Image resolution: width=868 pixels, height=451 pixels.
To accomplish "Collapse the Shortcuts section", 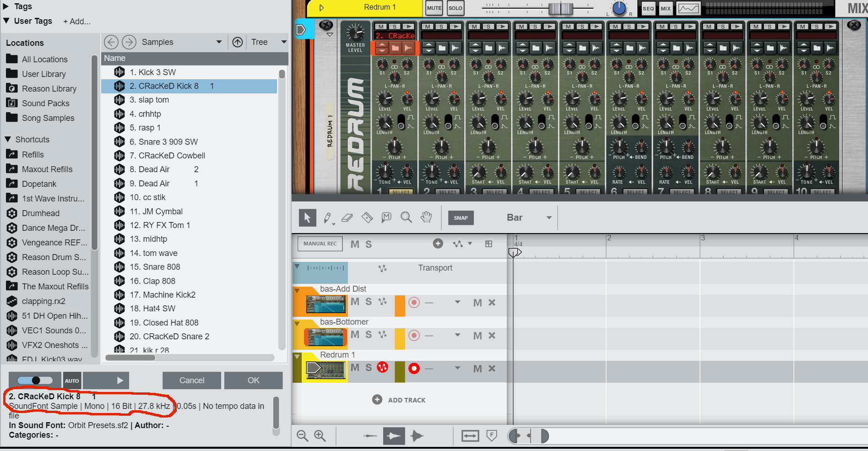I will (8, 140).
